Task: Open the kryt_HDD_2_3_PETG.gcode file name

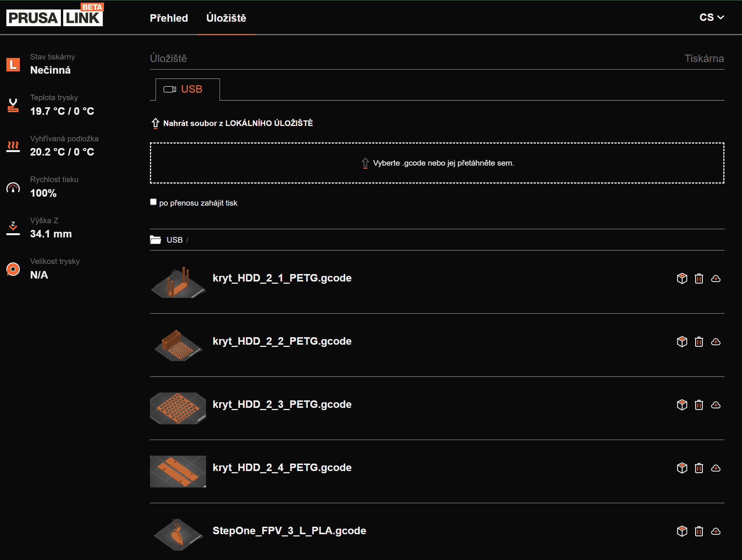Action: pyautogui.click(x=282, y=404)
